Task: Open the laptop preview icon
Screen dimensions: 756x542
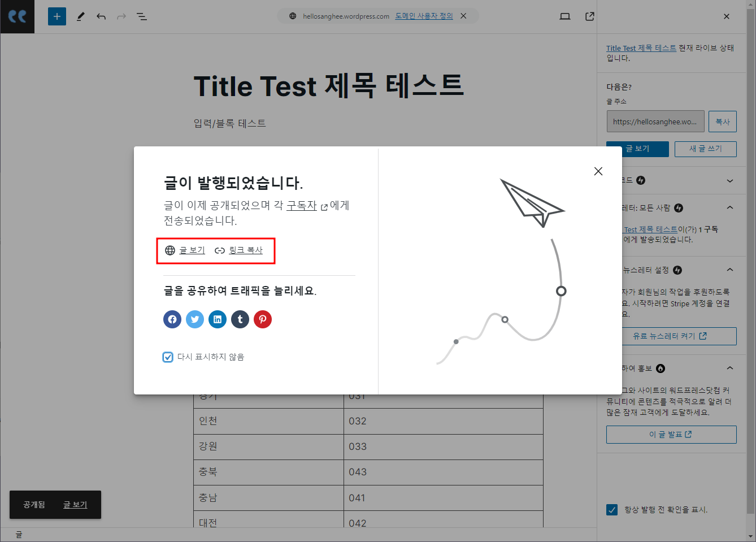Action: 565,16
